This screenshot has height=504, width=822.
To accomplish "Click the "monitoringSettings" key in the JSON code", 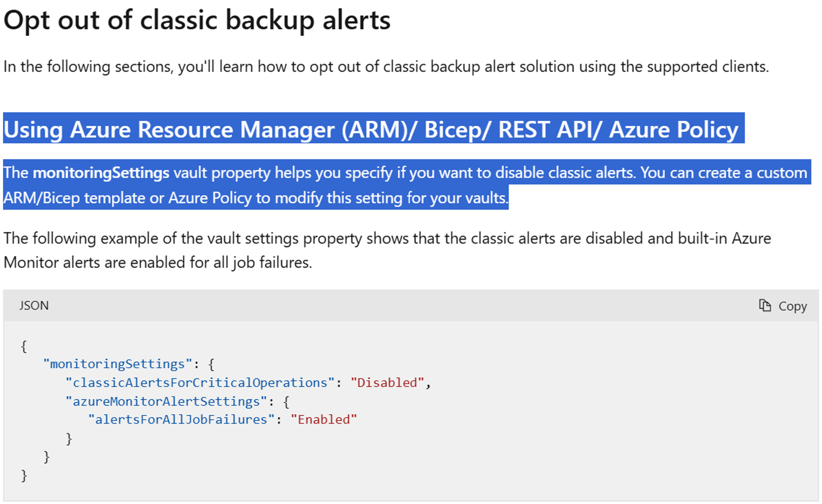I will tap(118, 364).
